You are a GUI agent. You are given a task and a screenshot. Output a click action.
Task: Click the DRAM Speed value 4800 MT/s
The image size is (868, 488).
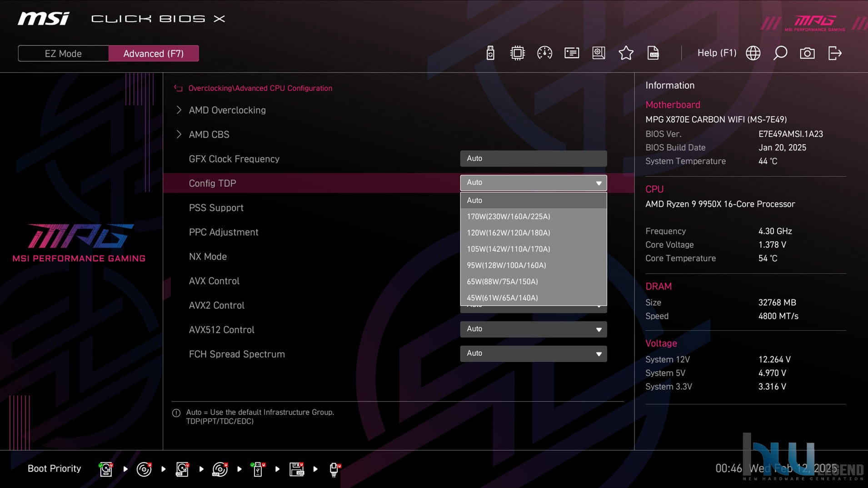pyautogui.click(x=778, y=316)
